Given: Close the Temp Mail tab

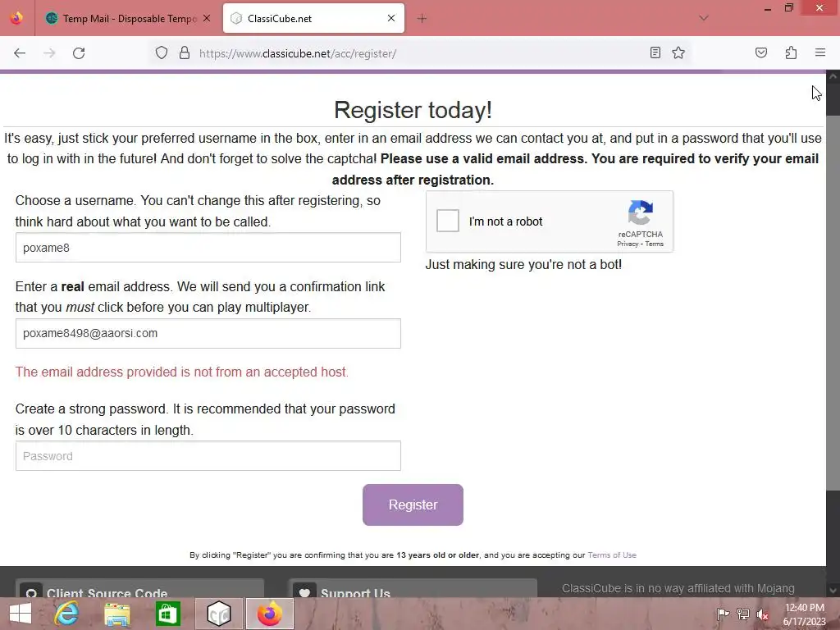Looking at the screenshot, I should 207,18.
